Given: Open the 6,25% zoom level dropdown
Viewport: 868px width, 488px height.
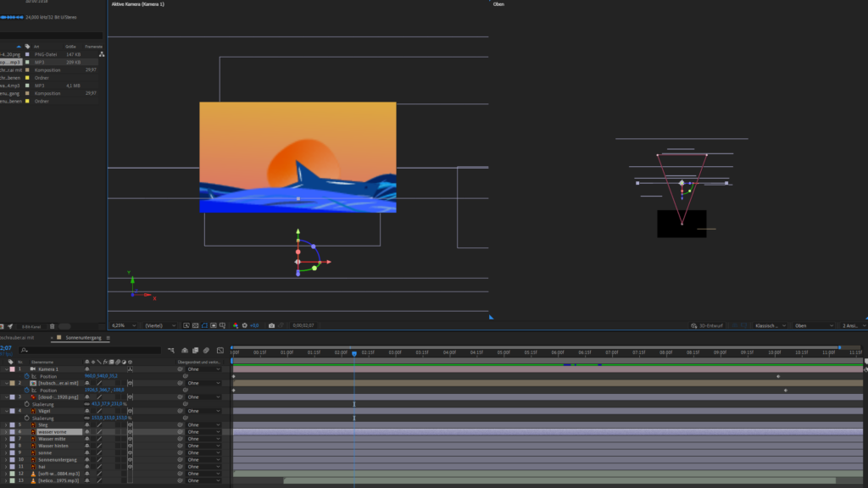Looking at the screenshot, I should [x=125, y=325].
